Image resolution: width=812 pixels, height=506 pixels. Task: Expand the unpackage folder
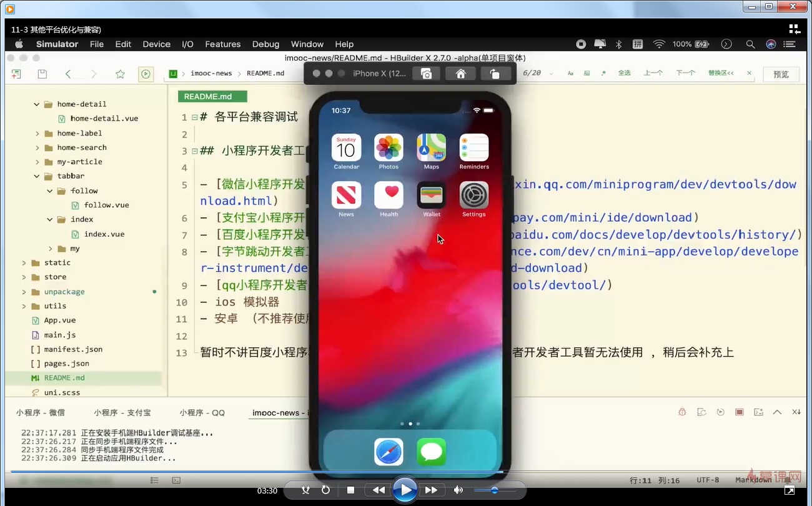coord(24,292)
